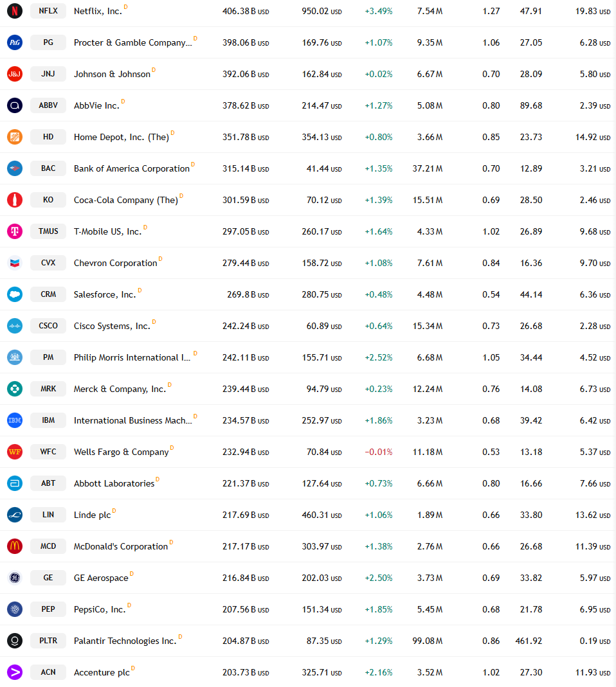Click Wells Fargo change value −0.01%
Image resolution: width=616 pixels, height=687 pixels.
coord(379,452)
